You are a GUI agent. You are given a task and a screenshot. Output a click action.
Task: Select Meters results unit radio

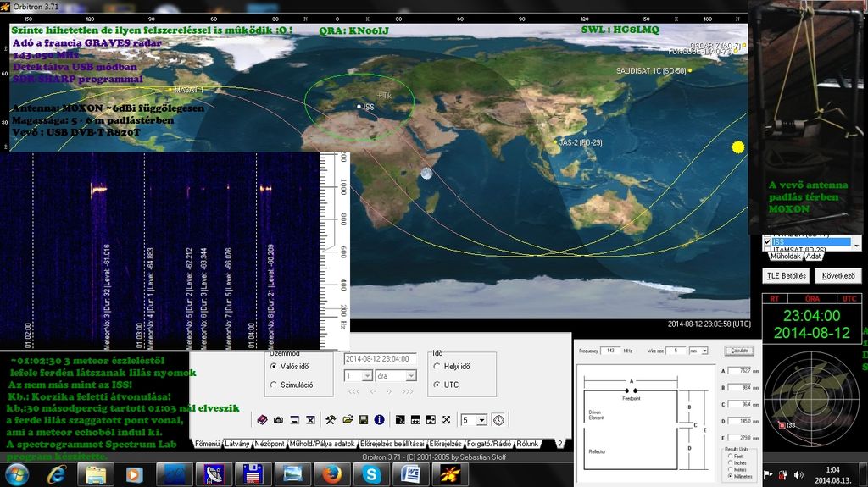click(x=730, y=470)
